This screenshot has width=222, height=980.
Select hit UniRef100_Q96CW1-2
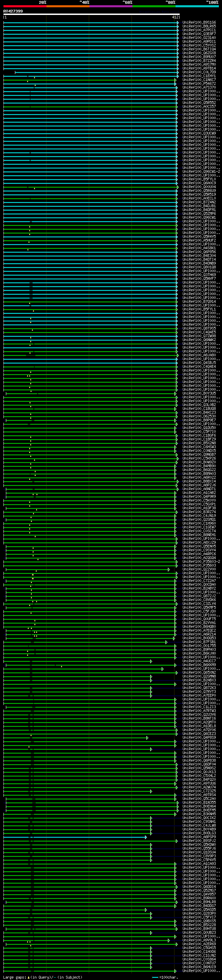(x=201, y=172)
